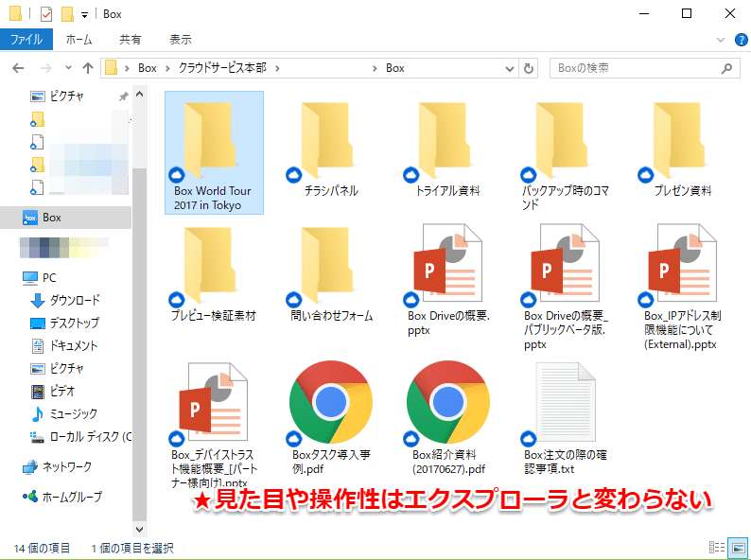Screen dimensions: 751x560
Task: Expand chevron after クラウドサービス本部 in path
Action: [x=277, y=68]
